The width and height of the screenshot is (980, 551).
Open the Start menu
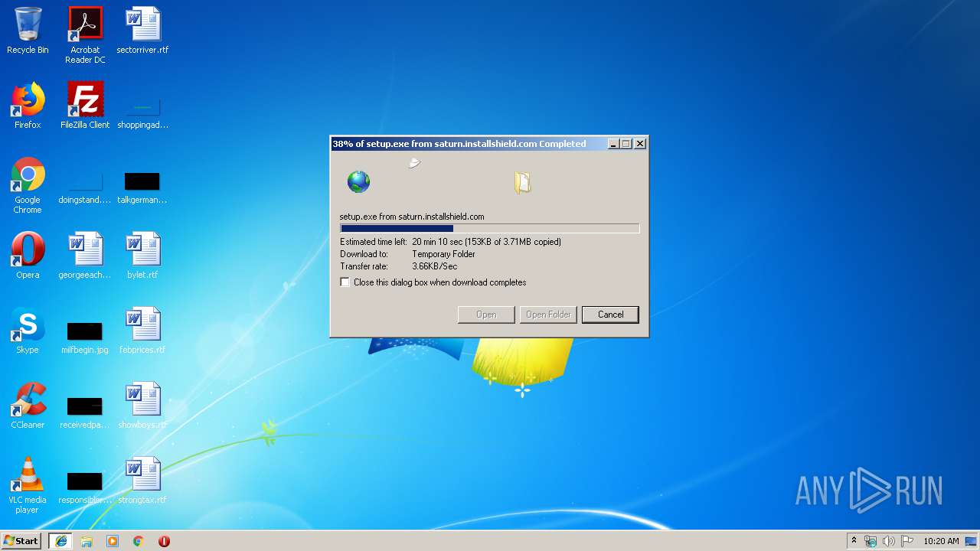point(21,541)
